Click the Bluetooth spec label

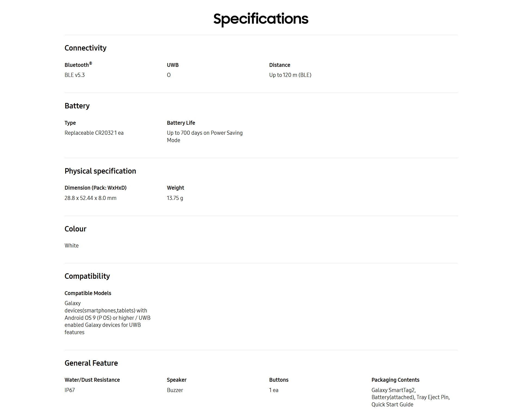point(78,65)
